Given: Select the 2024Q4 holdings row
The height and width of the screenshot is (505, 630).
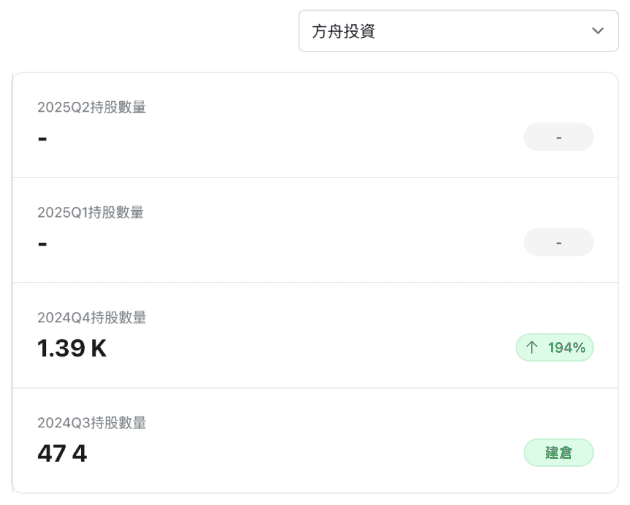Looking at the screenshot, I should pyautogui.click(x=300, y=335).
